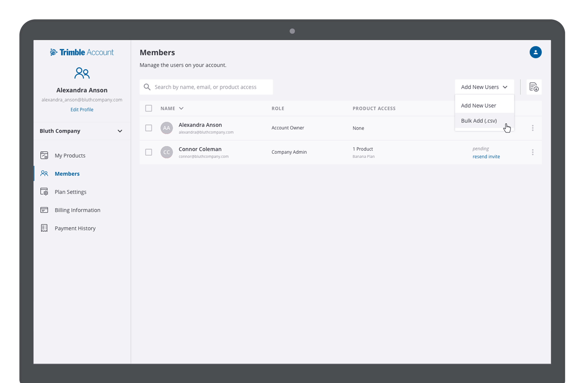This screenshot has width=588, height=383.
Task: Click the export member list icon
Action: [534, 87]
